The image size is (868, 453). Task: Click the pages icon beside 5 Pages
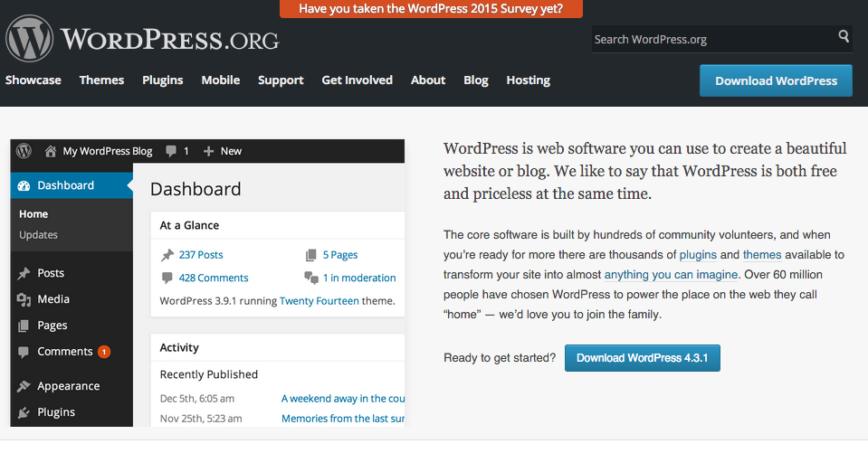point(311,255)
